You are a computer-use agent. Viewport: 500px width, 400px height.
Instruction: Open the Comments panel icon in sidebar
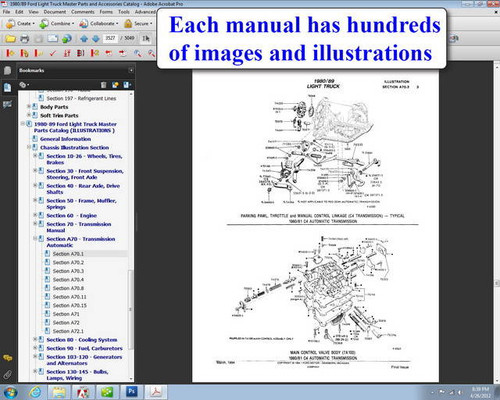pyautogui.click(x=7, y=358)
